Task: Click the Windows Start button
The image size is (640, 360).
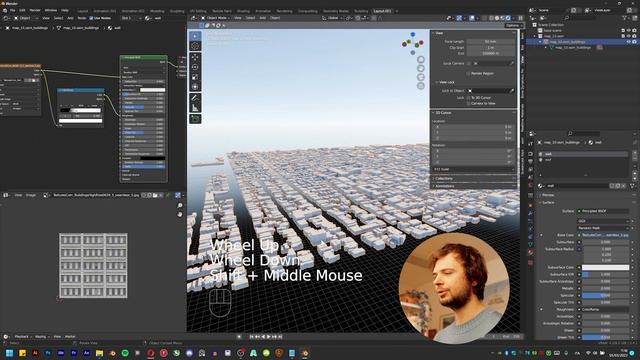Action: [x=9, y=353]
